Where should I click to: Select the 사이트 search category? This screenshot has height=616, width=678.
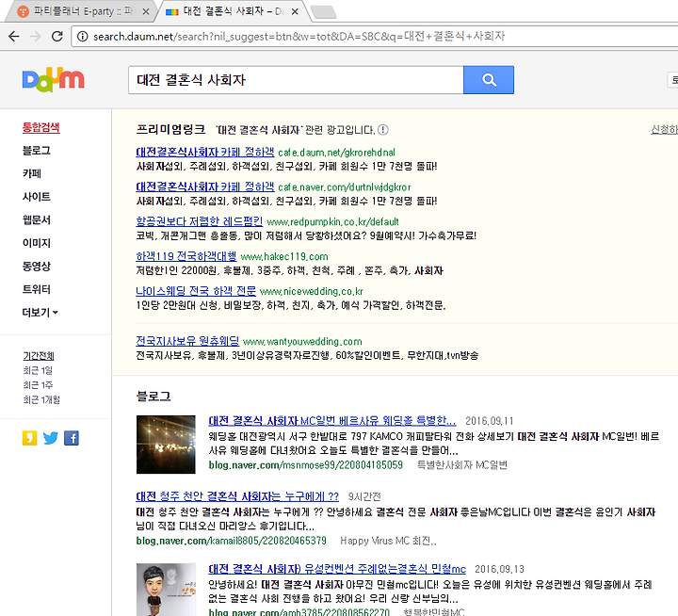click(37, 197)
